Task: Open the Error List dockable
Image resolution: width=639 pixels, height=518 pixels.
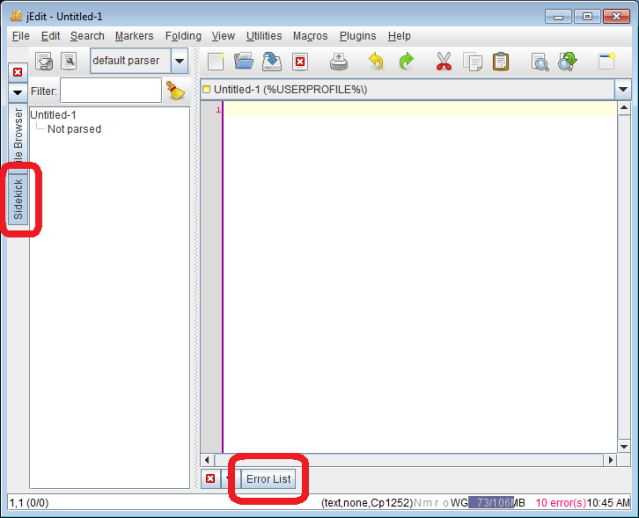Action: (269, 479)
